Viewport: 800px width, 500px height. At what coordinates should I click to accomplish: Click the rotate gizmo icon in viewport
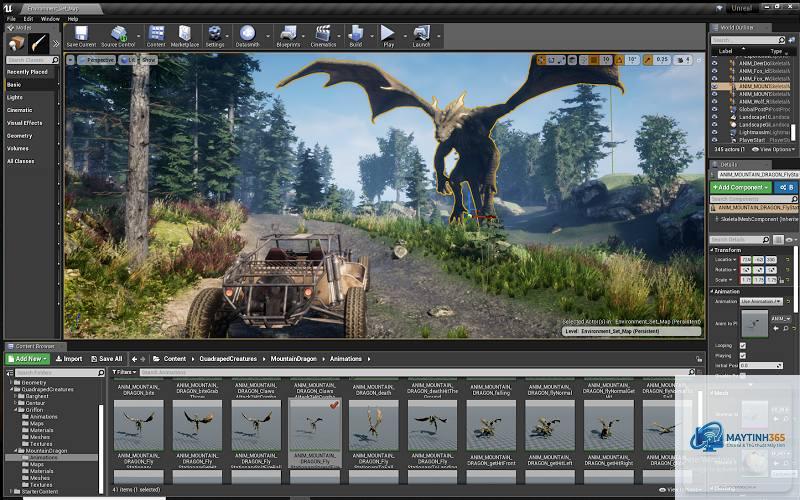click(552, 60)
